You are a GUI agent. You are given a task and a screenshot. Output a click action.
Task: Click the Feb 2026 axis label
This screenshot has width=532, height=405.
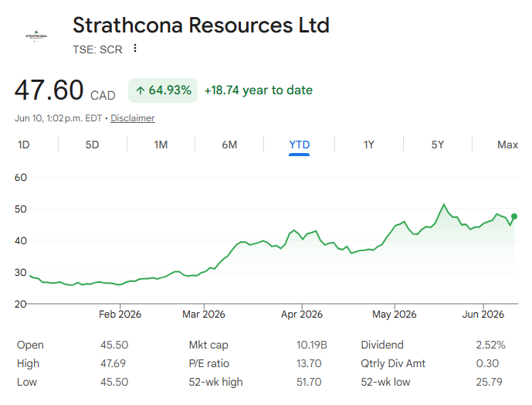pos(120,315)
